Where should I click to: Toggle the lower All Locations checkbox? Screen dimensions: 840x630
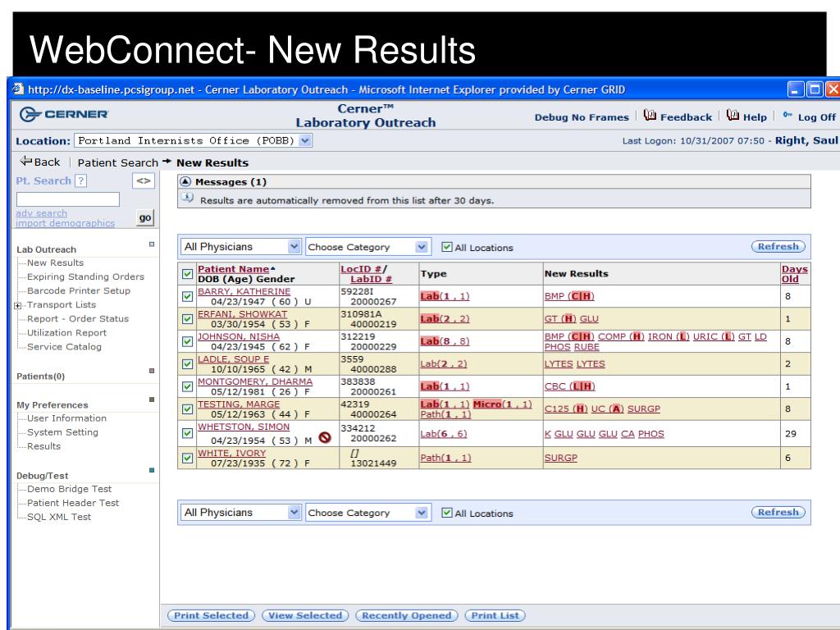447,513
